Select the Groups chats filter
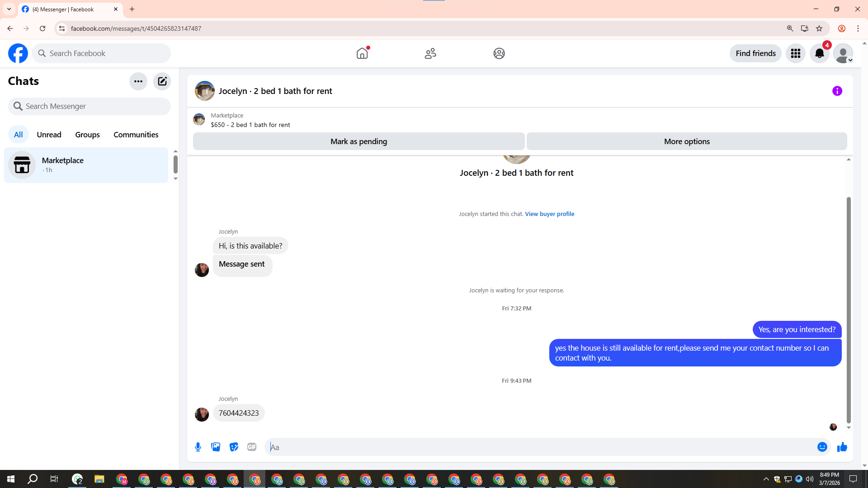The image size is (868, 488). pos(87,135)
